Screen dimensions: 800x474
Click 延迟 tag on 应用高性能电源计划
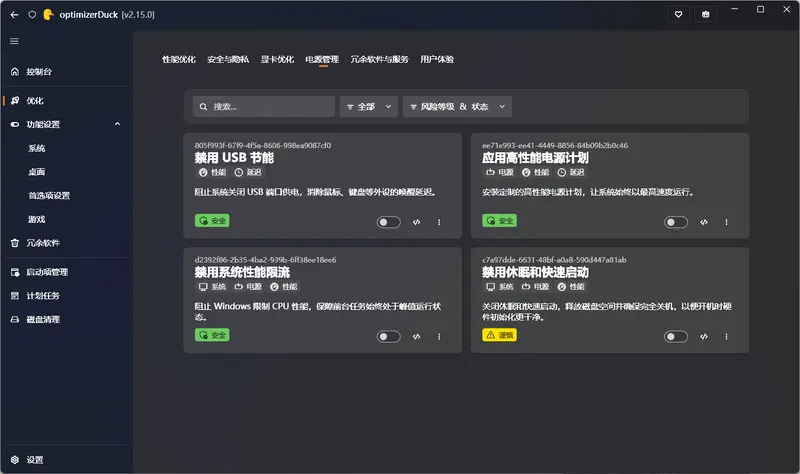pyautogui.click(x=571, y=172)
